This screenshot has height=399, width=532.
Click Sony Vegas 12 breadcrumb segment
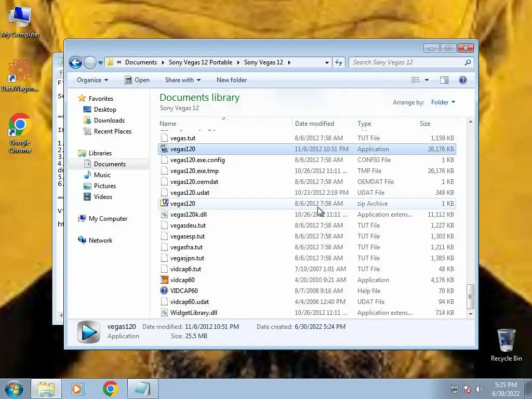tap(263, 62)
